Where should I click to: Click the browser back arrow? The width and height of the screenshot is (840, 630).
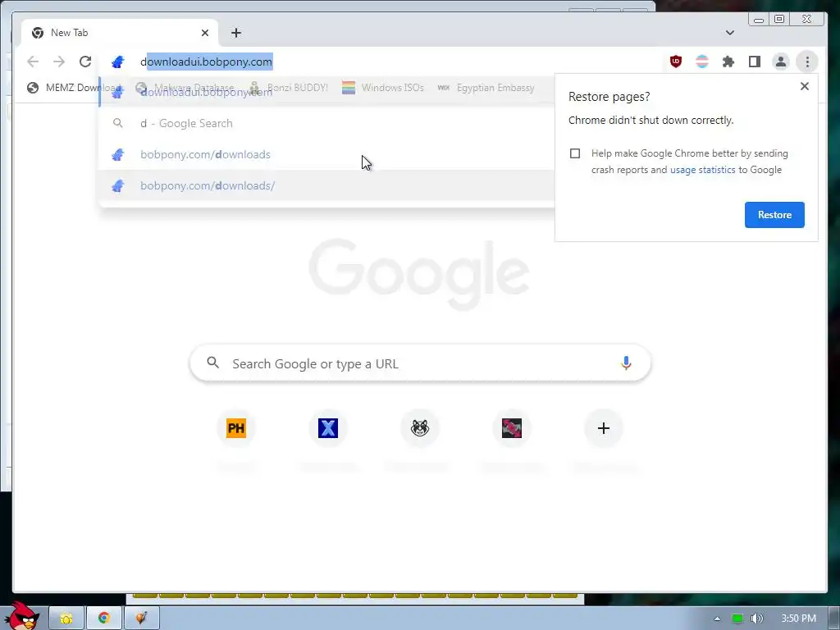point(33,62)
